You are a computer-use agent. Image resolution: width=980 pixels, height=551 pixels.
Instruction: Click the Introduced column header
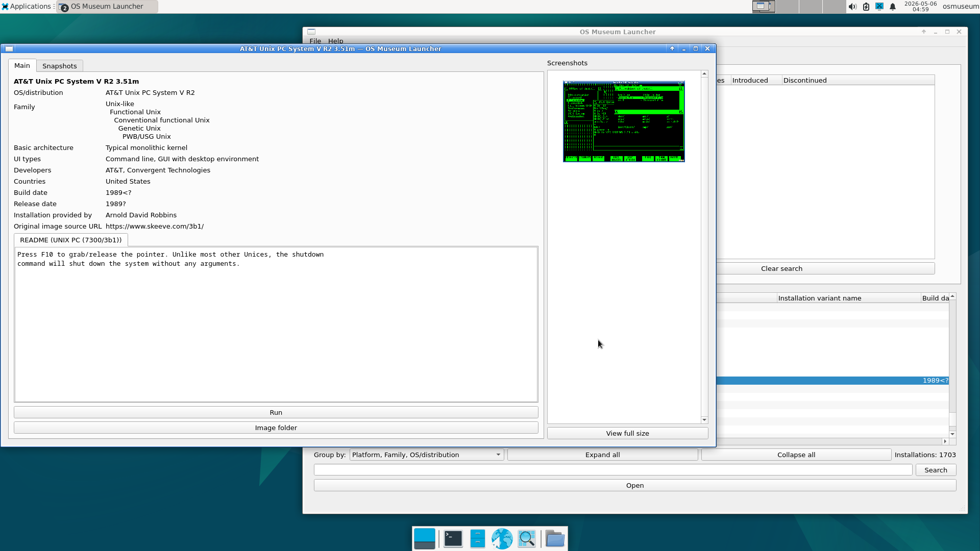coord(756,80)
